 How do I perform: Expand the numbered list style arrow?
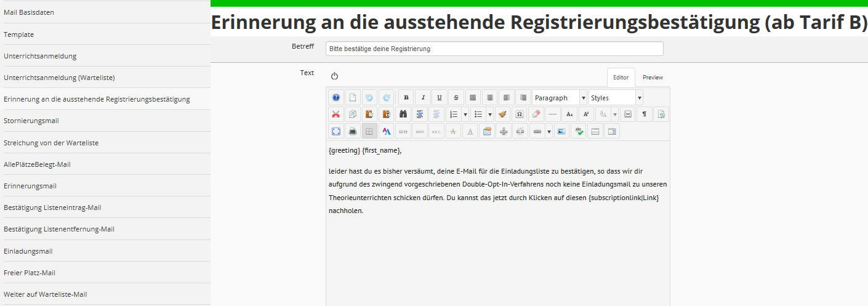coord(465,114)
